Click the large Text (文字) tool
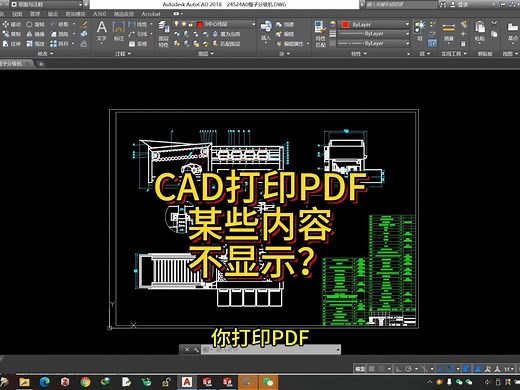 click(102, 31)
